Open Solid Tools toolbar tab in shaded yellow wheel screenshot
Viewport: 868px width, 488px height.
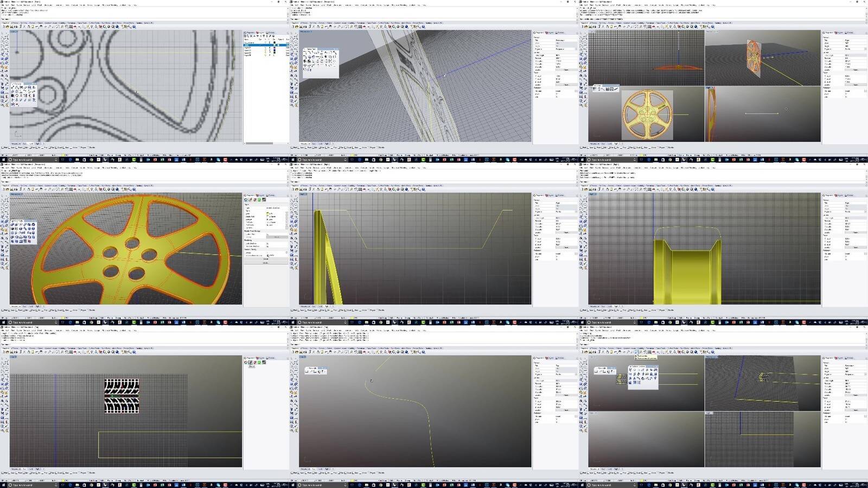[x=106, y=186]
